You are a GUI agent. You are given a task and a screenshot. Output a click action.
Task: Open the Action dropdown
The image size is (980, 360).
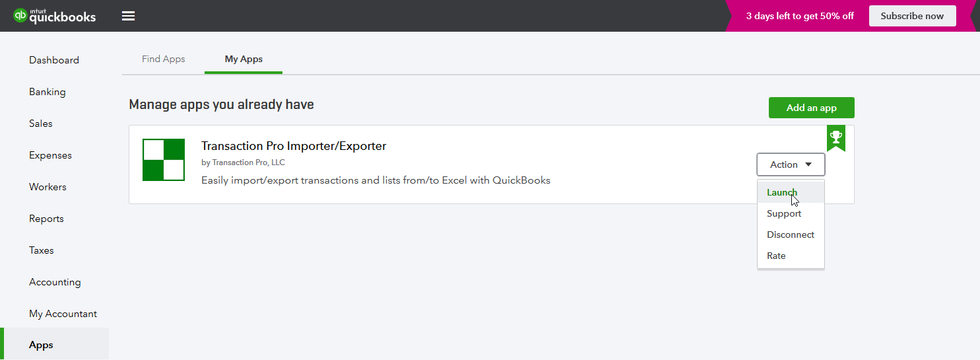791,164
